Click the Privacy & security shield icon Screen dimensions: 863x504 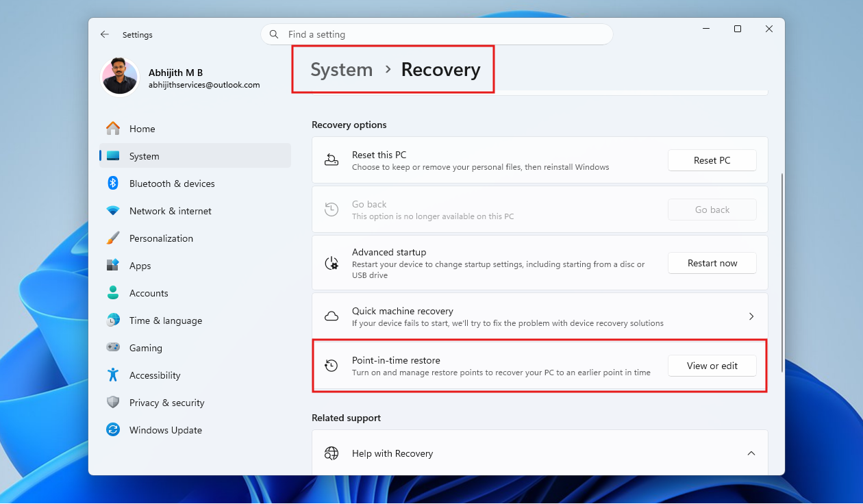[x=113, y=403]
